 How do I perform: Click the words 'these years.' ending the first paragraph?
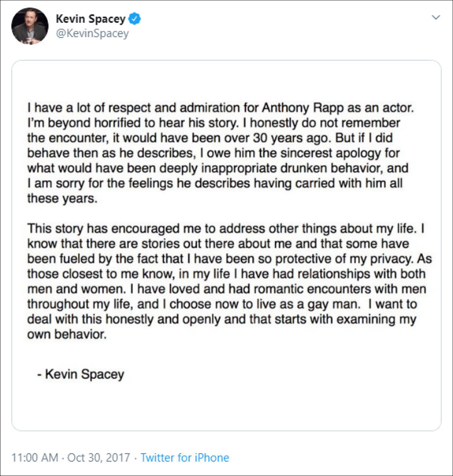click(x=62, y=198)
